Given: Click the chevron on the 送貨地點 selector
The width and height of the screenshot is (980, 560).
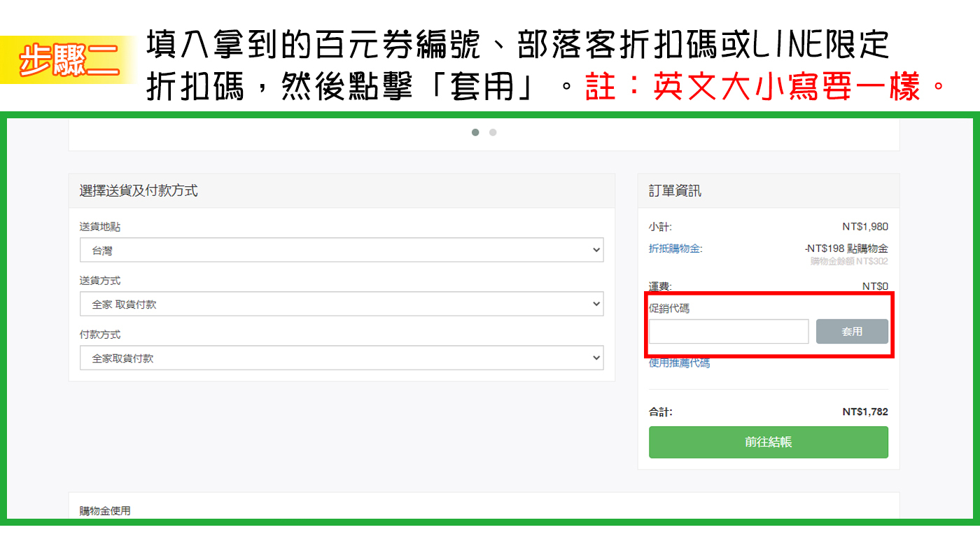Looking at the screenshot, I should point(596,250).
